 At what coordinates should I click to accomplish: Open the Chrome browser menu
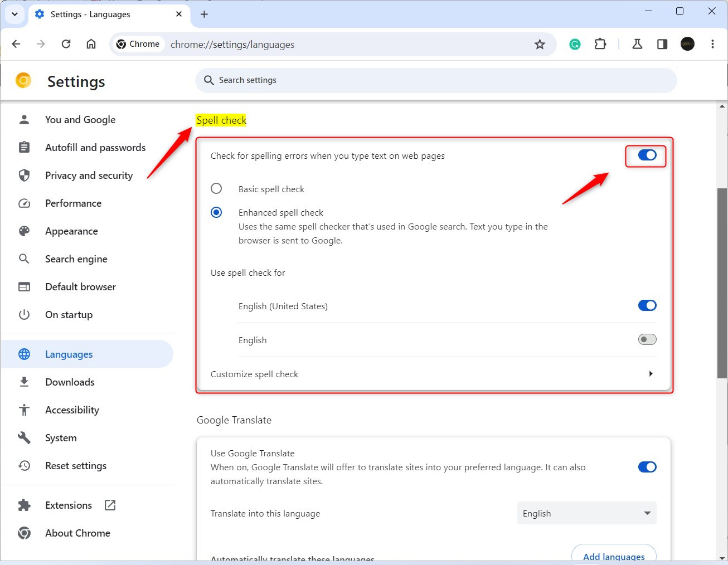[x=713, y=44]
